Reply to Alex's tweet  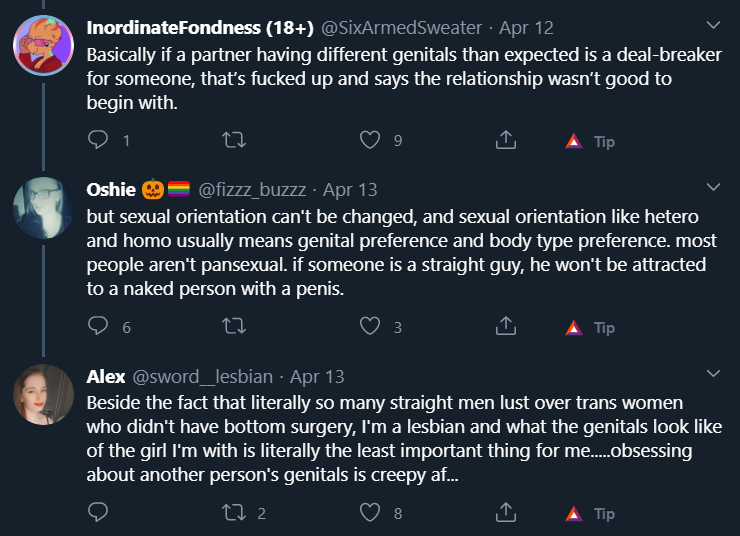click(98, 512)
